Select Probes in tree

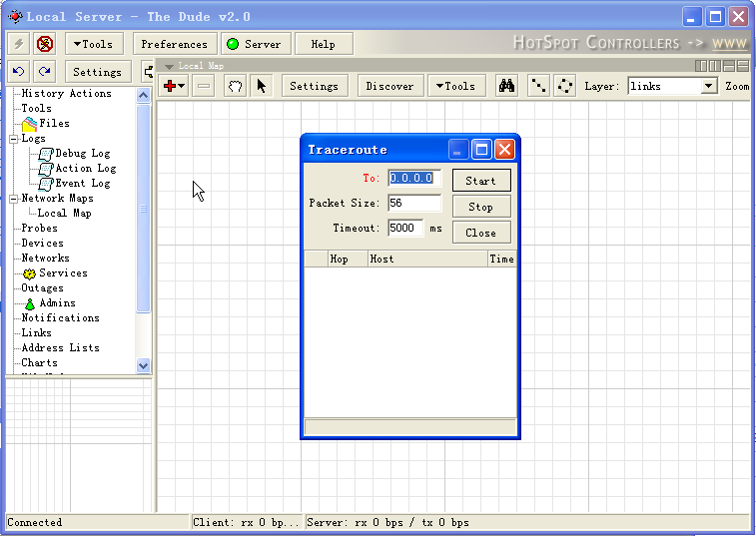click(x=40, y=228)
